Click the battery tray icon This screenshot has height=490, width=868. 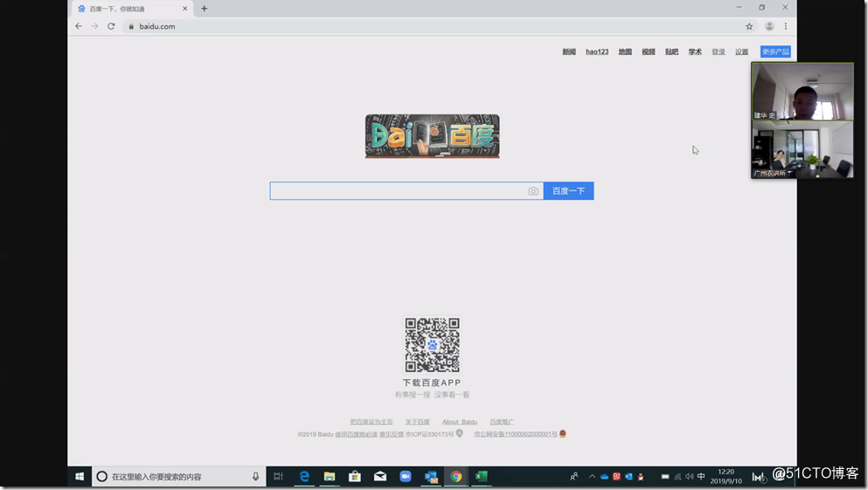(665, 476)
